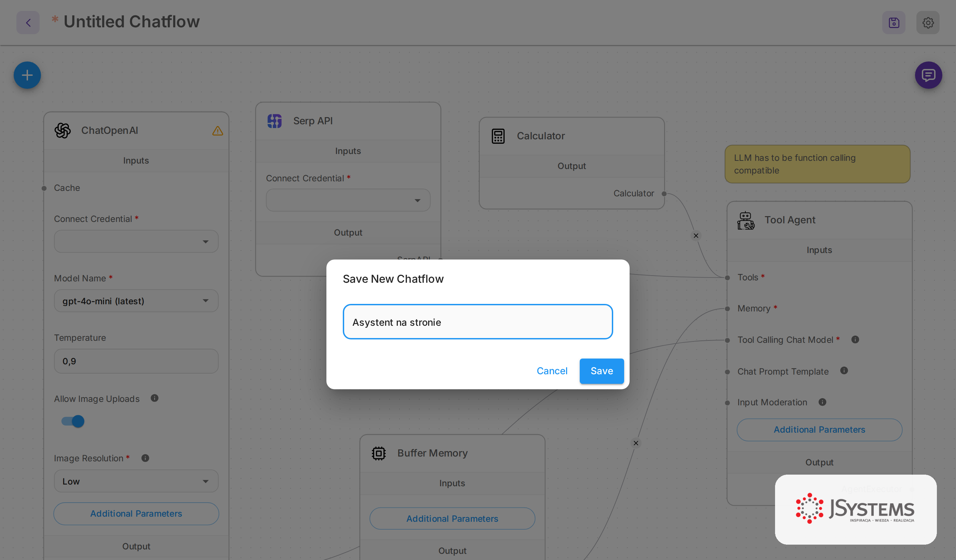Click the save chatflow disk icon
This screenshot has height=560, width=956.
click(894, 23)
